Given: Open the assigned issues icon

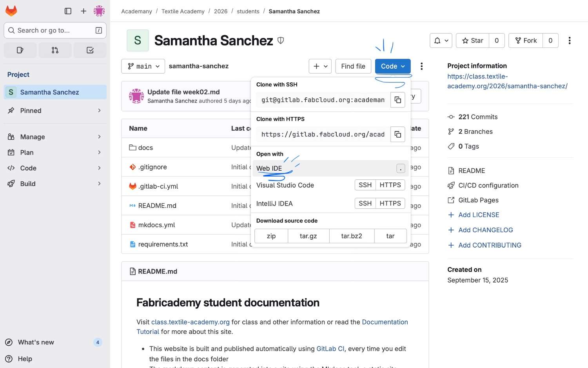Looking at the screenshot, I should [x=20, y=50].
